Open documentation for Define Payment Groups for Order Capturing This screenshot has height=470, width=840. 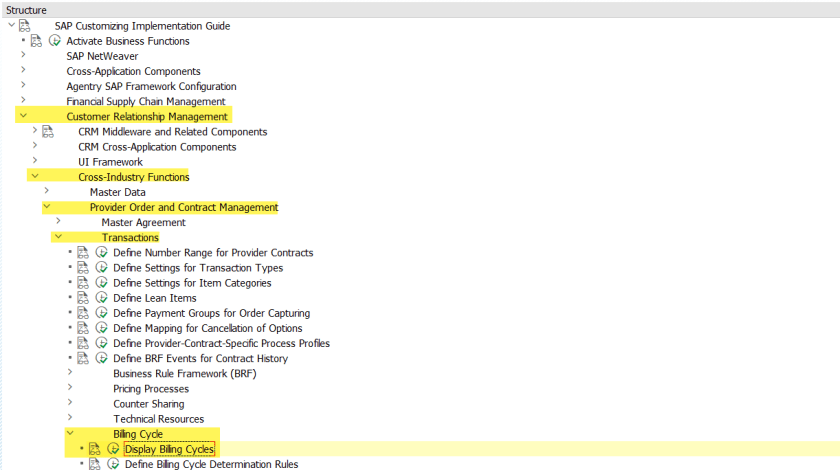point(83,312)
